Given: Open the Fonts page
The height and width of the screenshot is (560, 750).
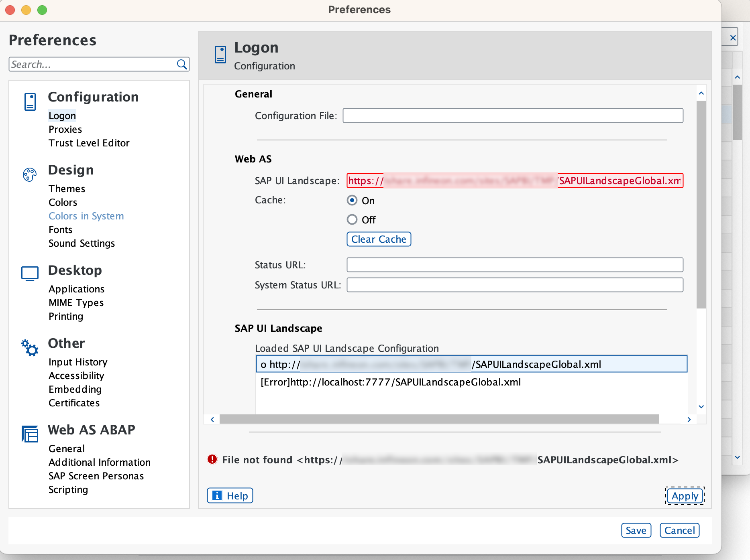Looking at the screenshot, I should pos(60,230).
